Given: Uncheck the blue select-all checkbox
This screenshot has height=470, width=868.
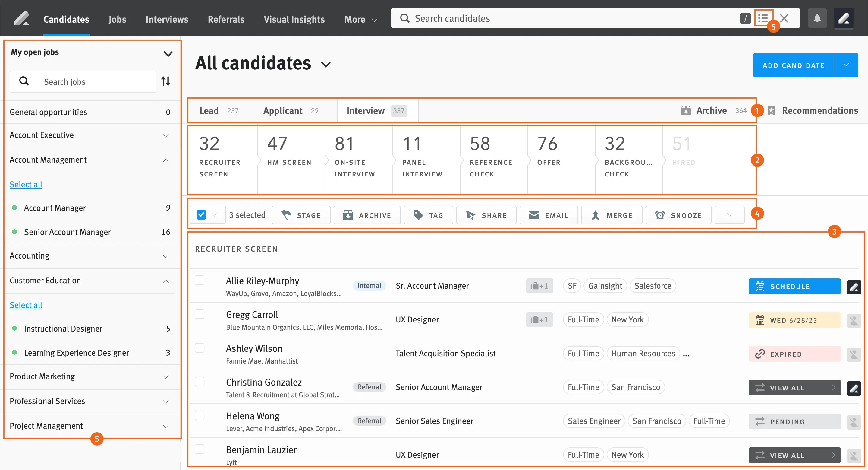Looking at the screenshot, I should 201,215.
